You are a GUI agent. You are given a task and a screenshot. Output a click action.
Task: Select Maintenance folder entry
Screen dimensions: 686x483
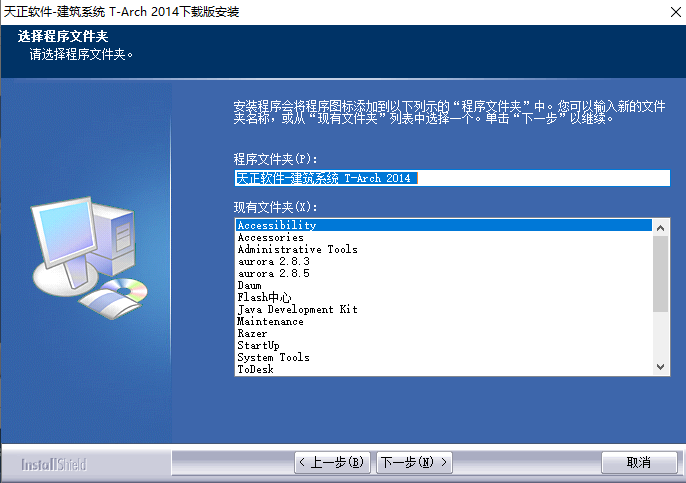tap(444, 322)
